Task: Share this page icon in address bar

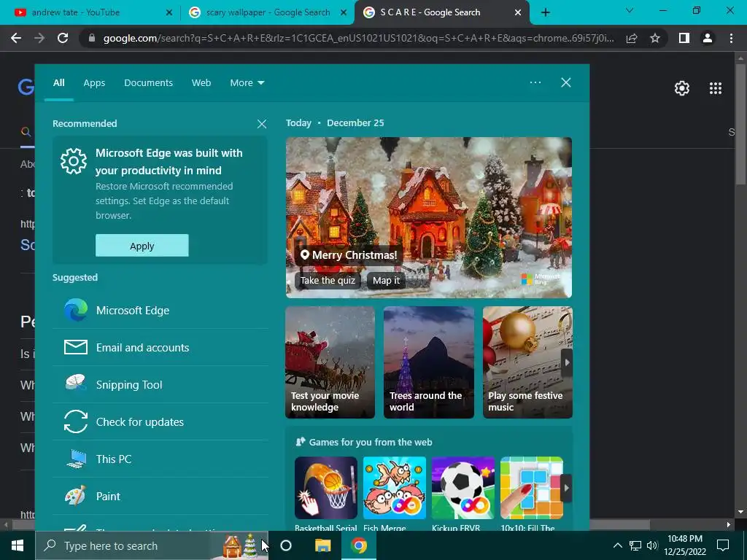Action: tap(632, 38)
